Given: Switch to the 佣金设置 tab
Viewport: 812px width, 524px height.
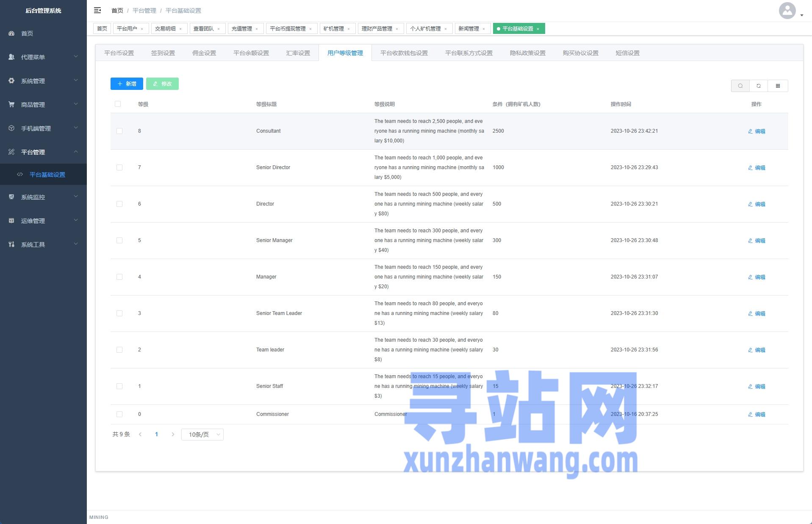Looking at the screenshot, I should point(204,53).
